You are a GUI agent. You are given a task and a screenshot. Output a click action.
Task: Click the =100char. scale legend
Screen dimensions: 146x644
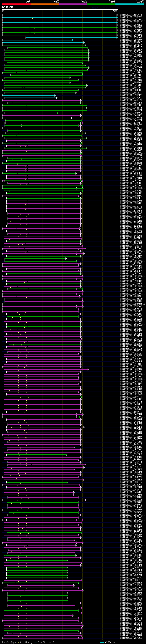tap(109, 642)
